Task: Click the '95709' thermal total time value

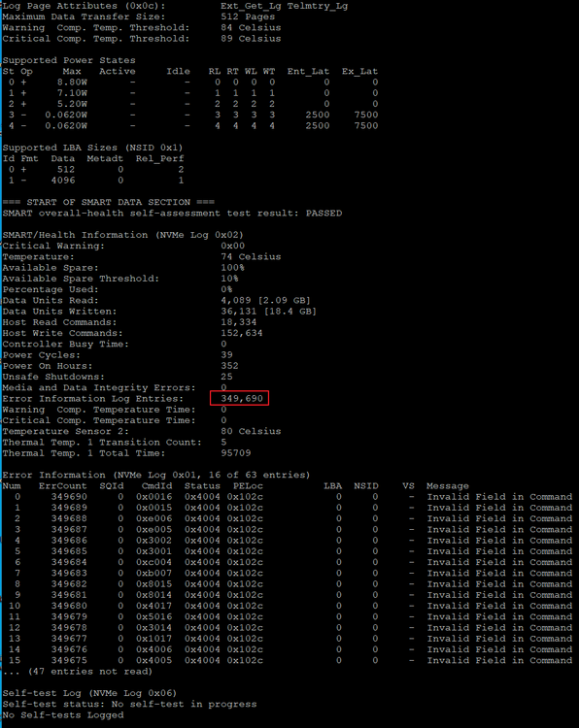Action: coord(236,453)
